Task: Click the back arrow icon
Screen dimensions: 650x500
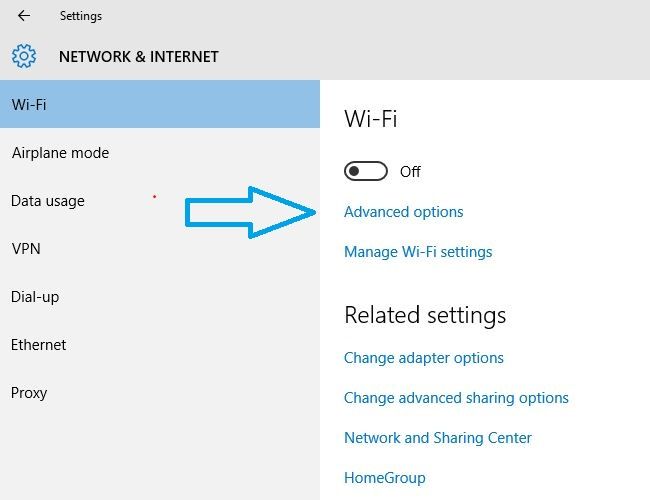Action: (24, 16)
